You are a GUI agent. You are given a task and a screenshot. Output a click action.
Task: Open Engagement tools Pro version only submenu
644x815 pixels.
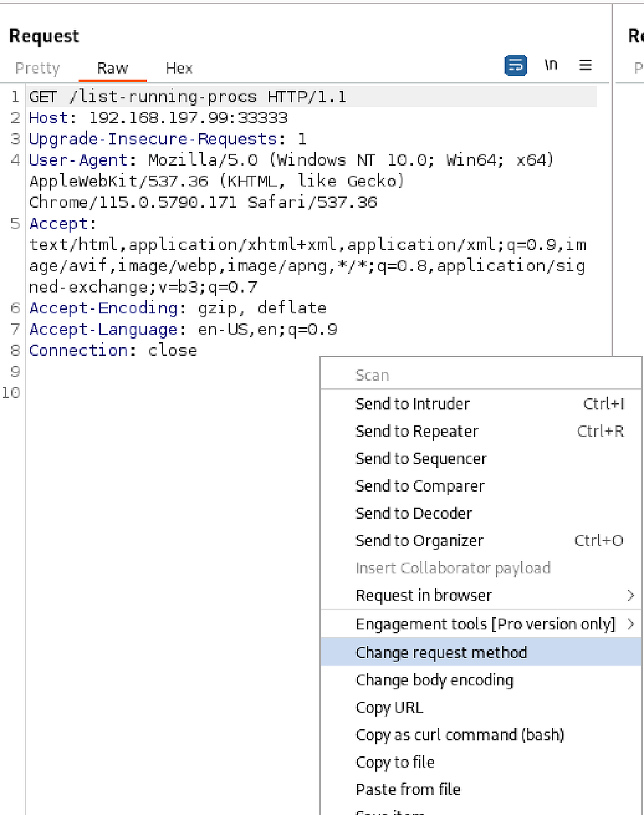pos(481,624)
